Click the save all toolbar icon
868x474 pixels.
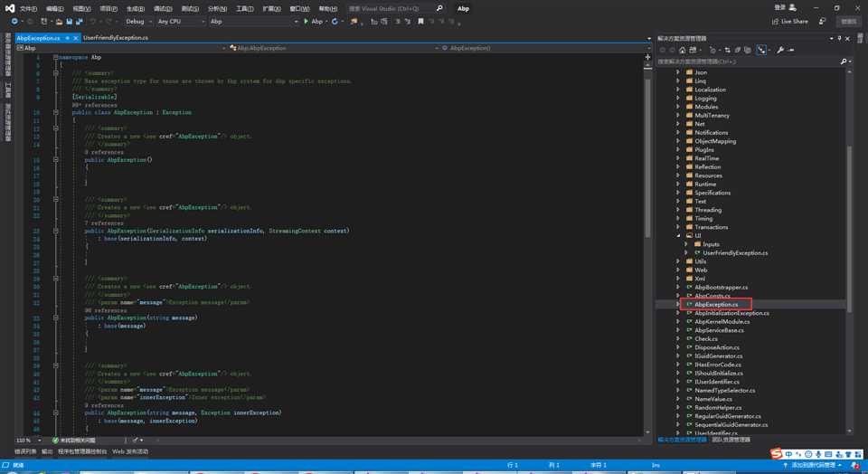[x=80, y=22]
